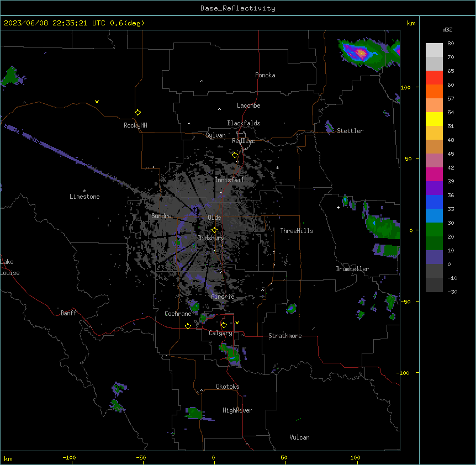Image resolution: width=476 pixels, height=465 pixels.
Task: Click the Stettler city label
Action: pyautogui.click(x=350, y=131)
